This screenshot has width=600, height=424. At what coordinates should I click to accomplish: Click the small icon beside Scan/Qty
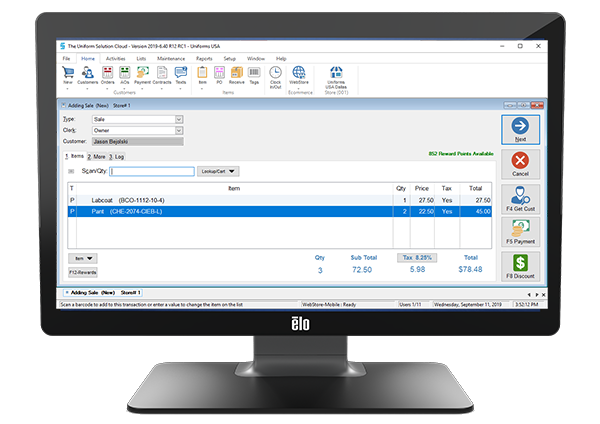click(x=71, y=171)
